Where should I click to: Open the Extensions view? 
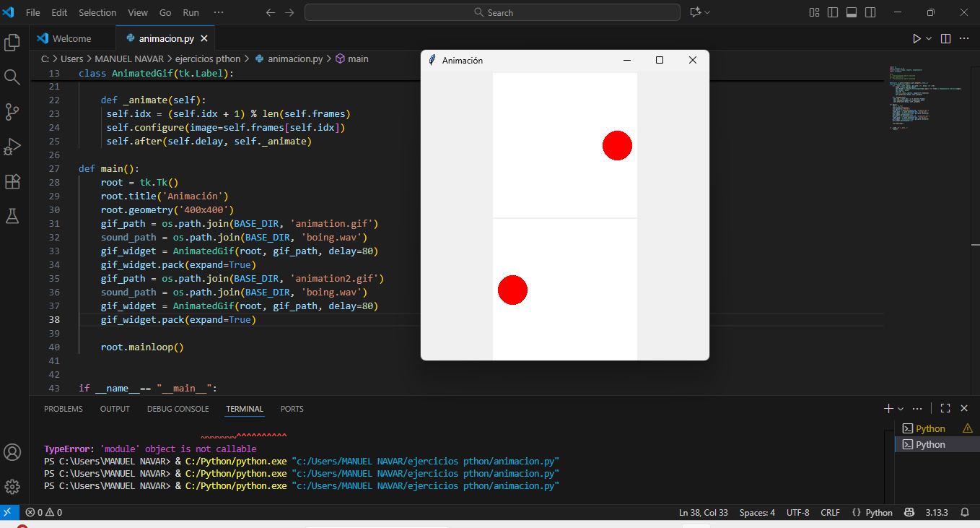coord(12,181)
